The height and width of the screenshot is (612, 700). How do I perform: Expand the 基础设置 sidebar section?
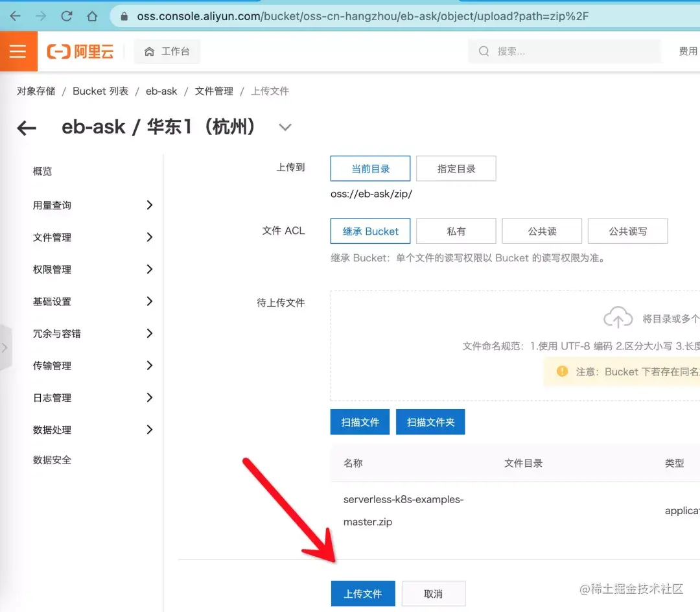(x=150, y=301)
